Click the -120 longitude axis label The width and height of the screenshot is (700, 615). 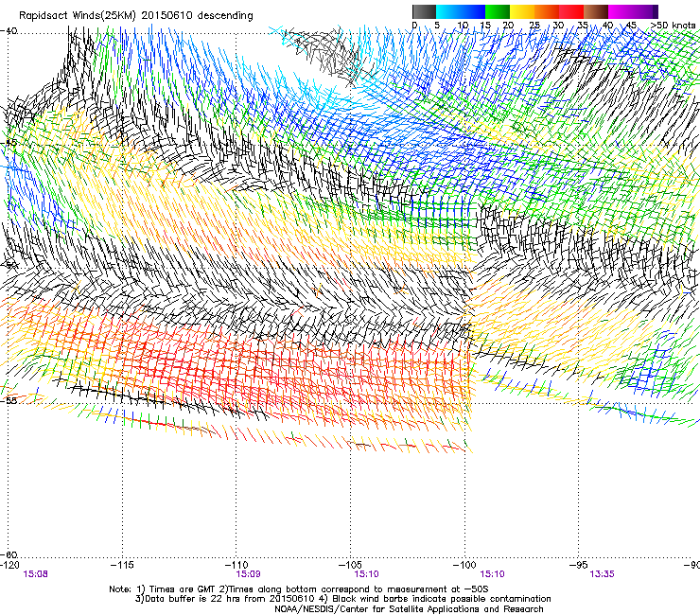(x=9, y=565)
